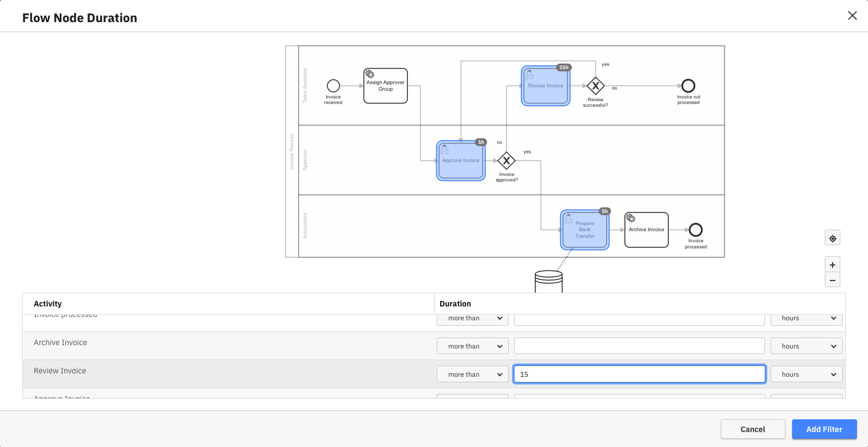
Task: Click the Invoice processed duration input field
Action: [x=639, y=319]
